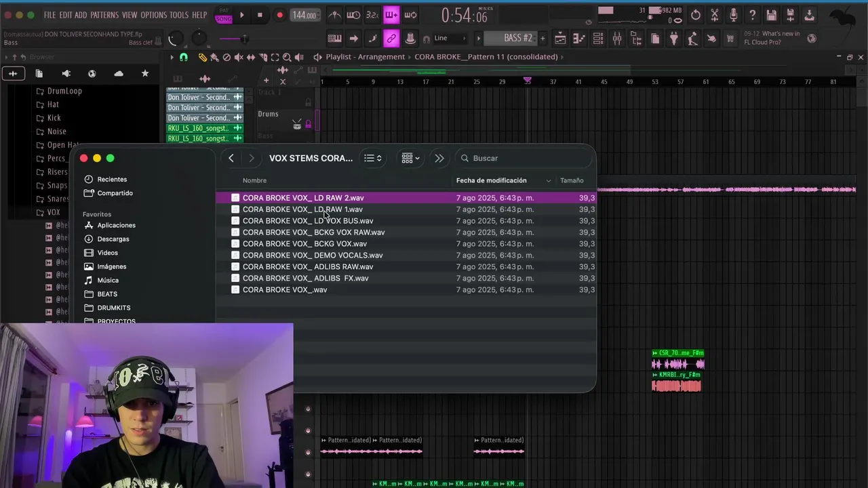
Task: Open the plugin picker plug icon
Action: point(674,39)
